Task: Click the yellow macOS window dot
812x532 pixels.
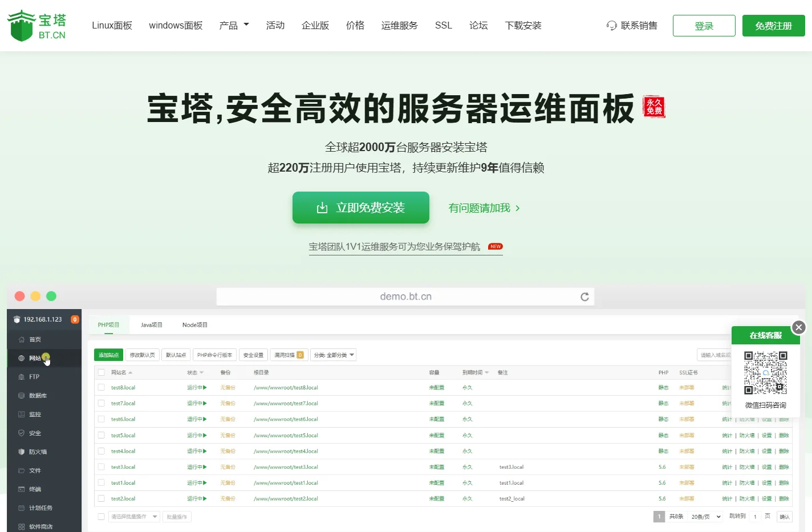Action: point(35,296)
